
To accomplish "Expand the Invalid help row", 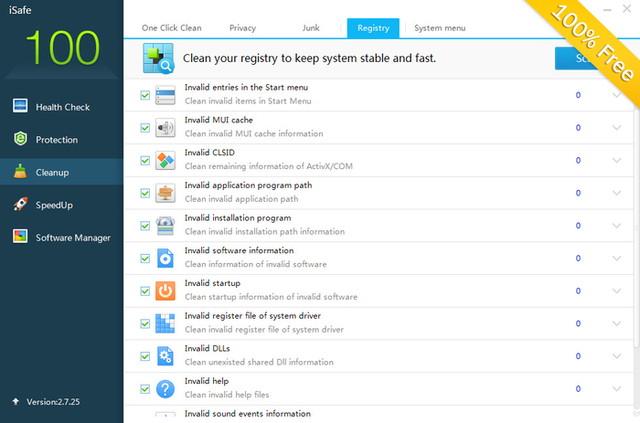I will click(616, 389).
